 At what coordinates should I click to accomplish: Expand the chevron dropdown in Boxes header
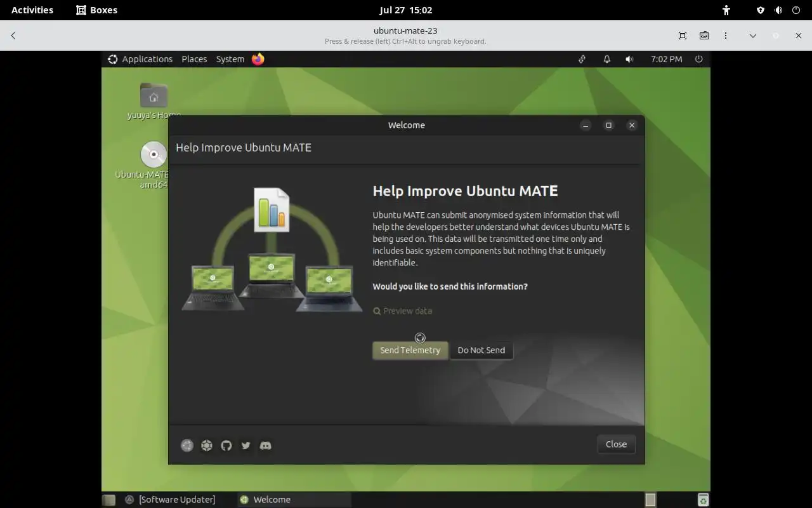click(x=753, y=36)
